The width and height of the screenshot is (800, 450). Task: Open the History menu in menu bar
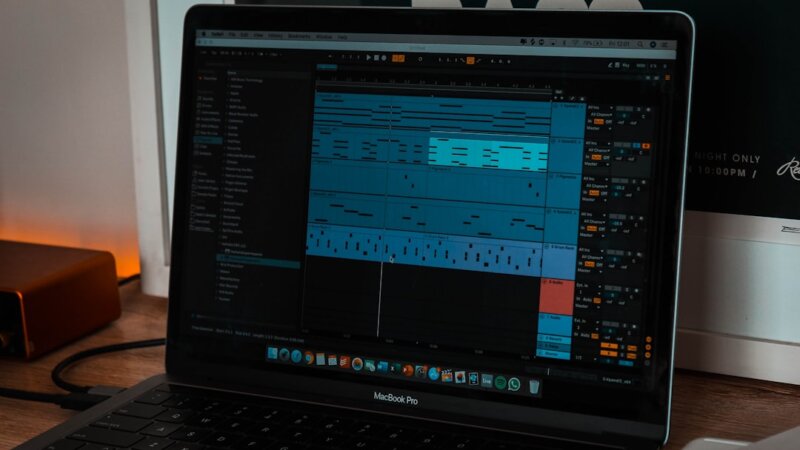click(274, 36)
